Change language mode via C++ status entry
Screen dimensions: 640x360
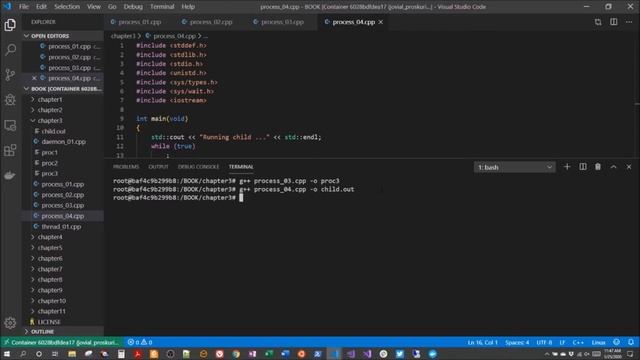[578, 342]
